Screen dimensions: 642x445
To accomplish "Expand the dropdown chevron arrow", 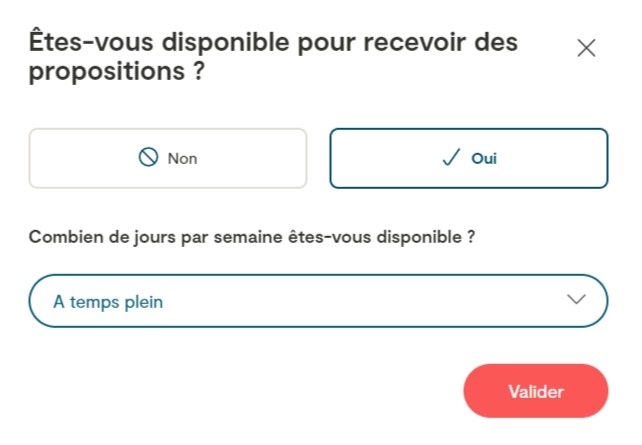I will 576,300.
